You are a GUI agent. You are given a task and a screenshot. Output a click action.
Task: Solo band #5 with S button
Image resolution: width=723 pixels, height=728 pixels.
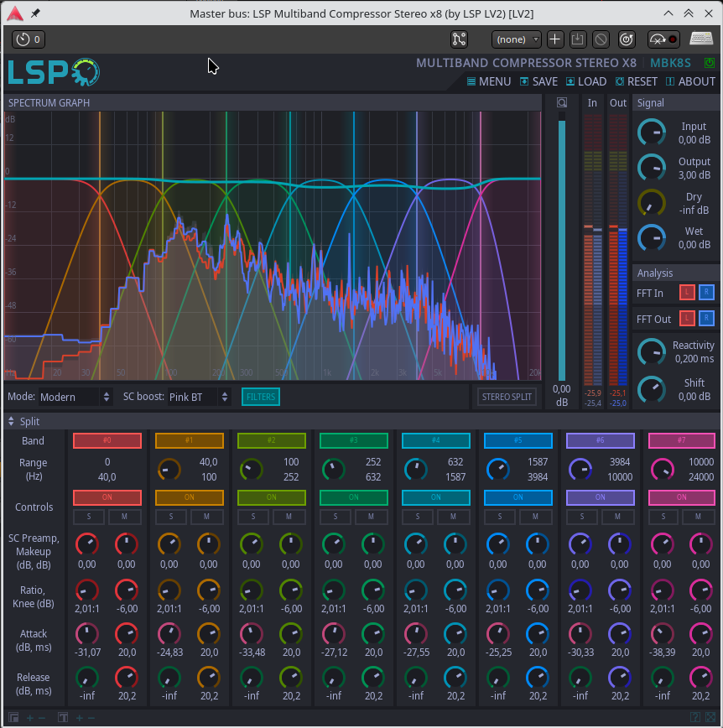pyautogui.click(x=500, y=517)
